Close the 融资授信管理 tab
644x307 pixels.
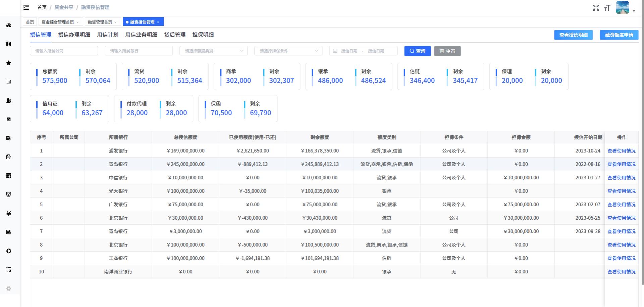pos(158,22)
